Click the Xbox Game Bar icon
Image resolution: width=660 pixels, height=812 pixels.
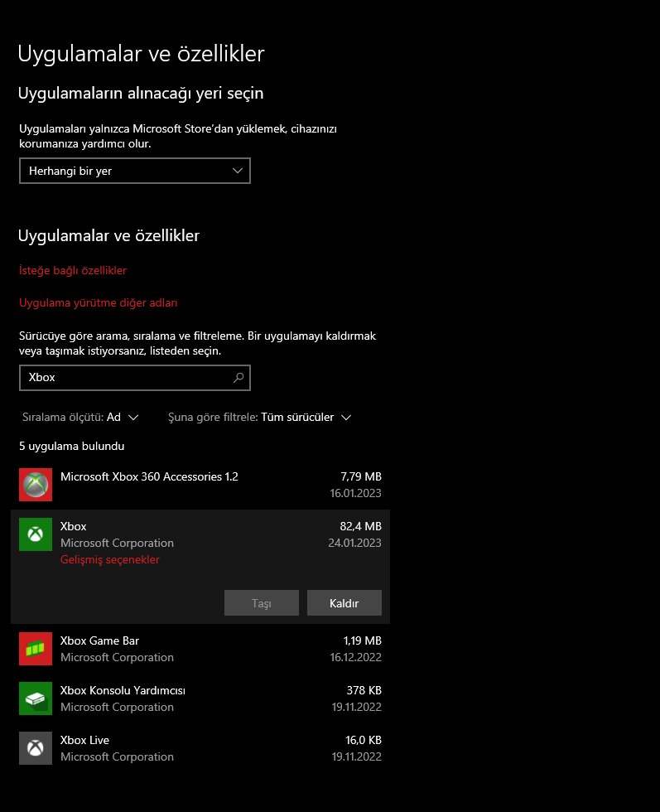pyautogui.click(x=36, y=649)
